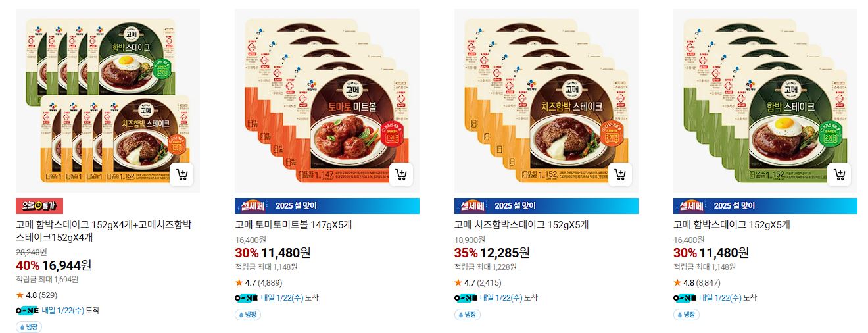The image size is (868, 333).
Task: Add hamburg steak 152gX5 to cart
Action: pos(840,175)
